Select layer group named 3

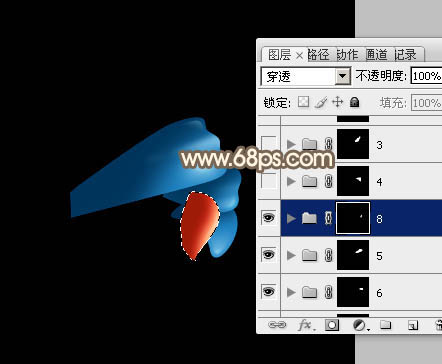(x=361, y=144)
